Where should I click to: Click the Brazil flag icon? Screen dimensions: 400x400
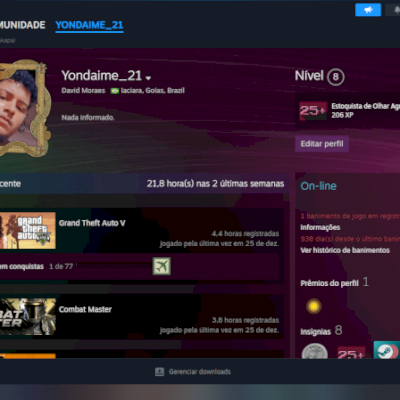click(x=115, y=91)
